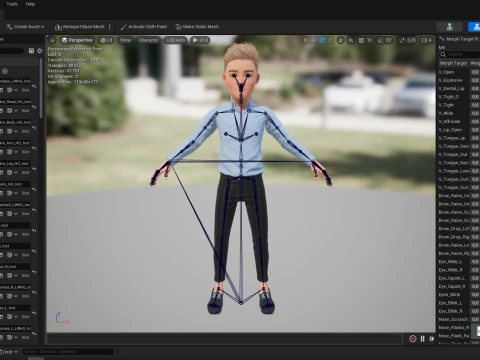The image size is (480, 360).
Task: Open the viewport hamburger options menu
Action: (x=52, y=40)
